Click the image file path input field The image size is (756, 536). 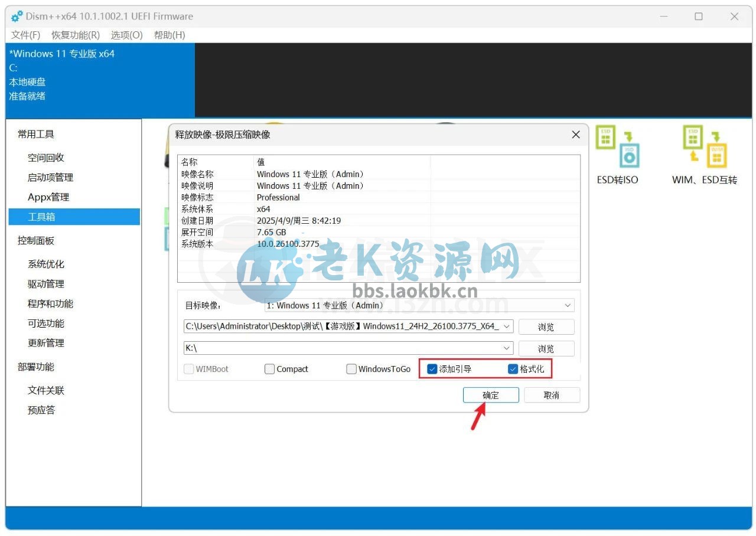pos(343,326)
